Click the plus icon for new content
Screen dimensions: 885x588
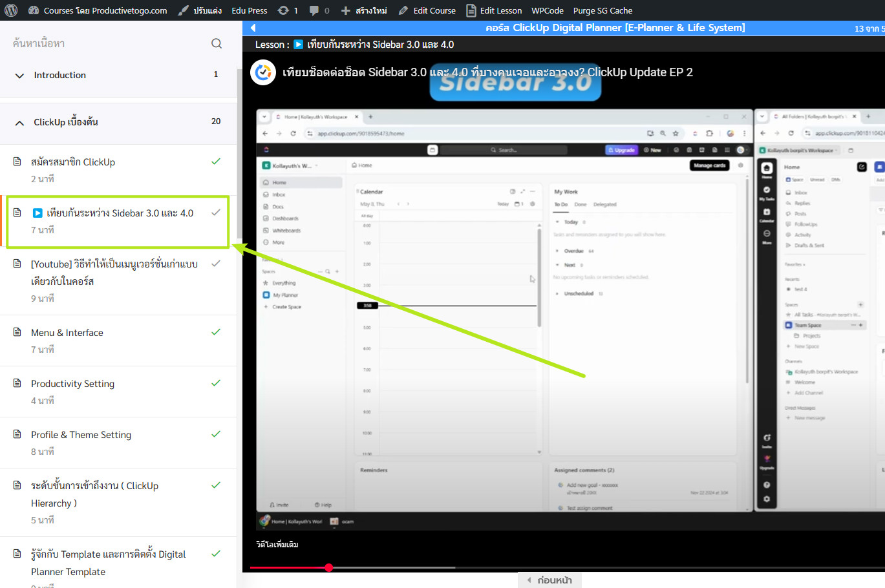(346, 10)
